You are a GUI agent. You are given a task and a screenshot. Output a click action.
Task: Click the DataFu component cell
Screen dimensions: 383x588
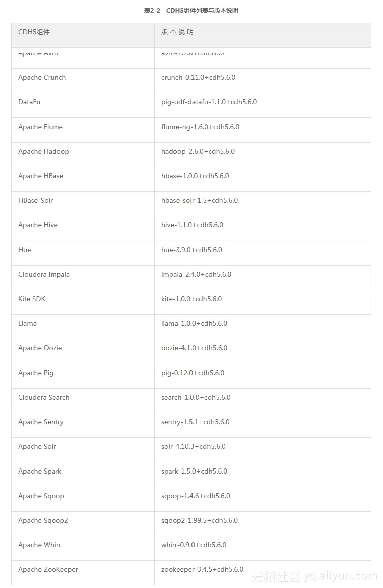coord(29,102)
